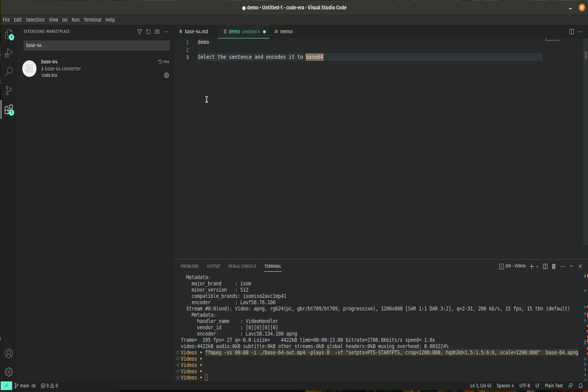Close the terminal panel
Viewport: 588px width, 392px height.
coord(580,267)
